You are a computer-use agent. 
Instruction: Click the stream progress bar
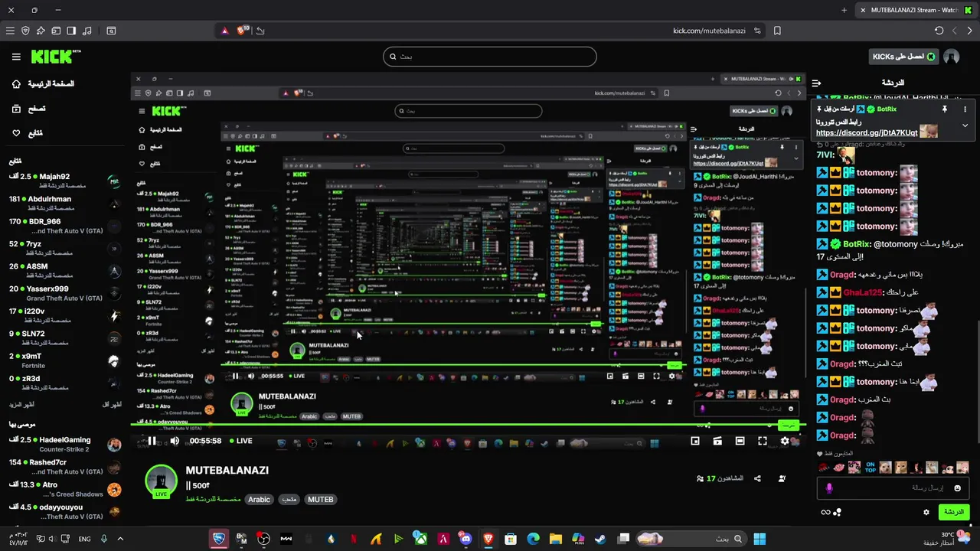467,425
